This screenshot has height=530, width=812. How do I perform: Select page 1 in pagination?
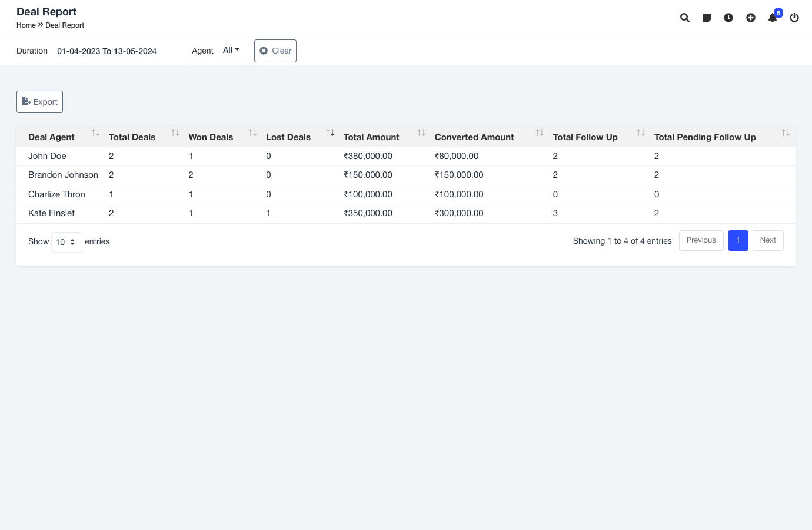(738, 240)
